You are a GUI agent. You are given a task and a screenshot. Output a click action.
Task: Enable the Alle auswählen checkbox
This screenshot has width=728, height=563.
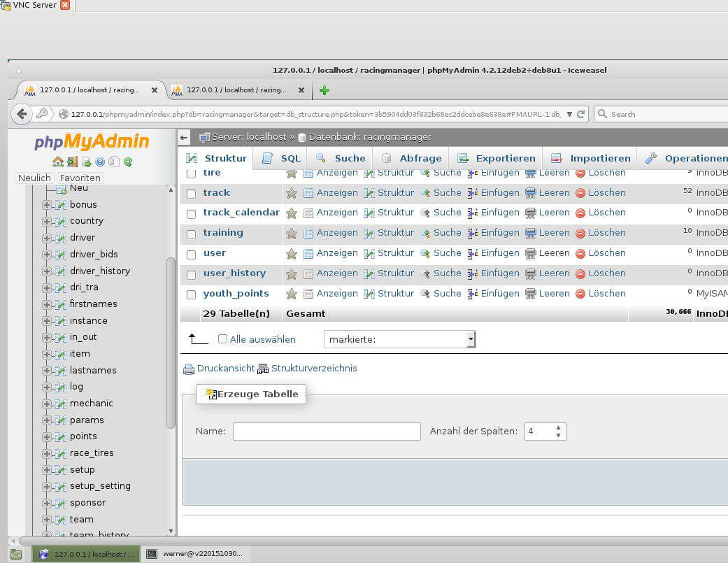coord(223,339)
